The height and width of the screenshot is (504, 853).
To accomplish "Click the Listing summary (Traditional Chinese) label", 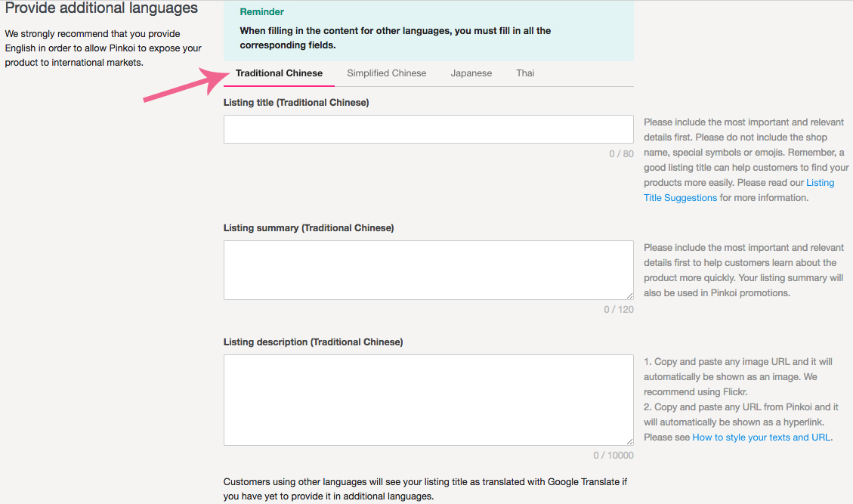I will click(x=308, y=228).
